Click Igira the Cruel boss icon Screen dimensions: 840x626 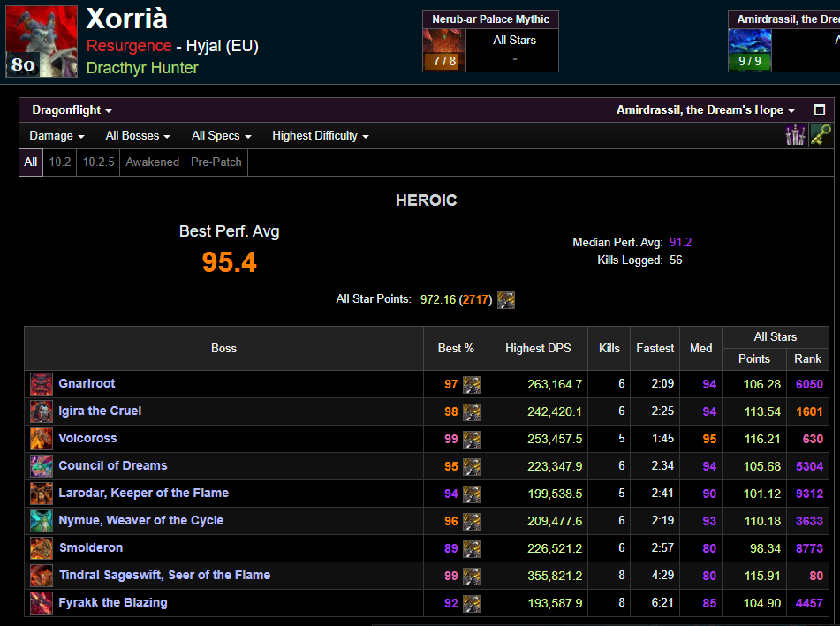click(42, 411)
